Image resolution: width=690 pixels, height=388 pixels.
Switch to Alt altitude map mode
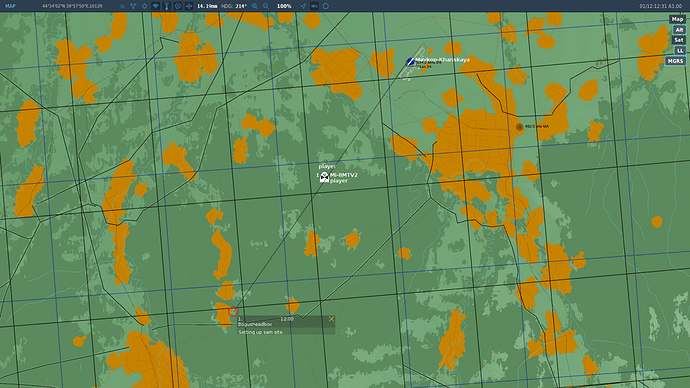[x=679, y=29]
